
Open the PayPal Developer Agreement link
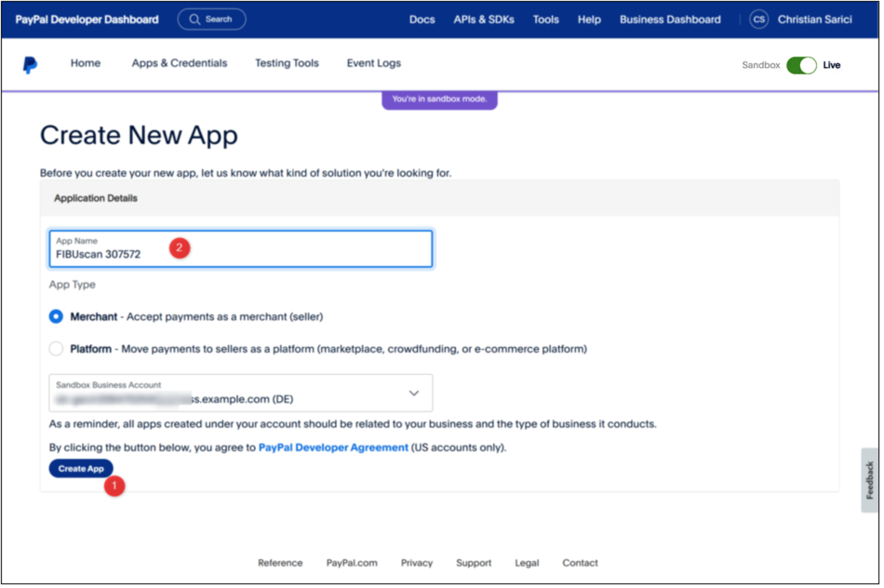pyautogui.click(x=335, y=449)
